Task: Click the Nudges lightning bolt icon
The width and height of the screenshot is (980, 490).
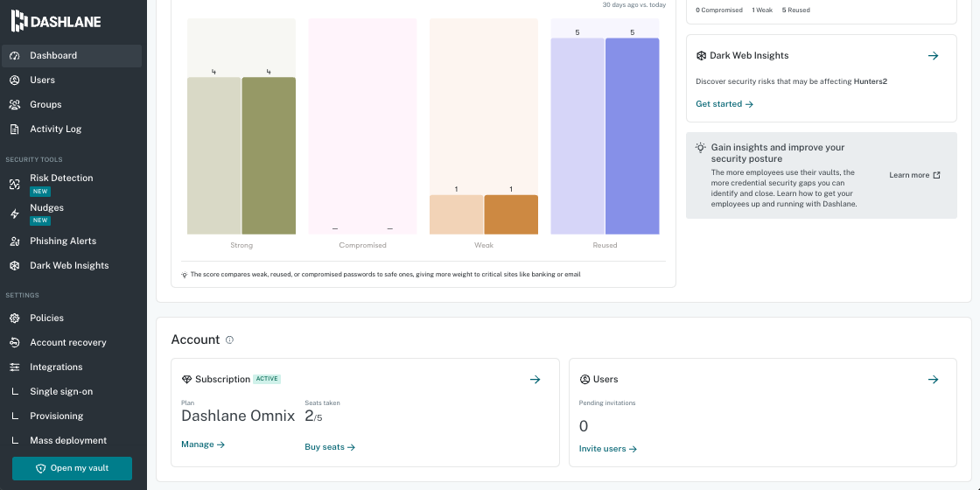Action: [x=15, y=213]
